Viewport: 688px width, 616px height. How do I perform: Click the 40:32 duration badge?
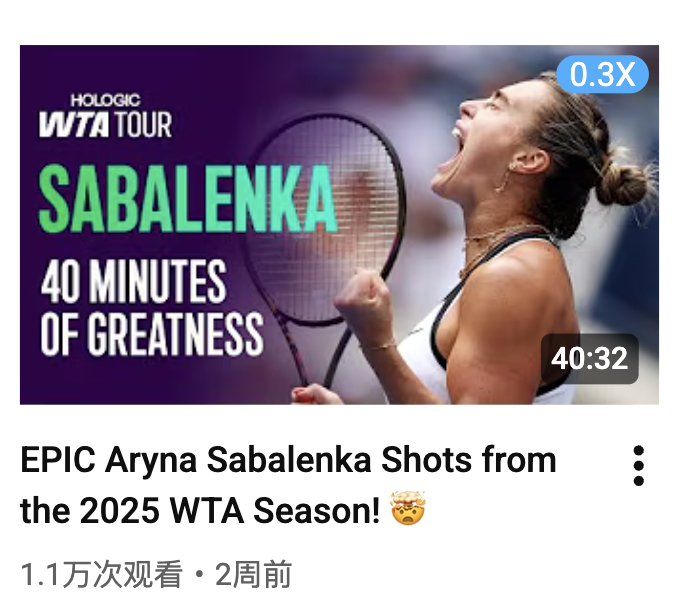(589, 358)
